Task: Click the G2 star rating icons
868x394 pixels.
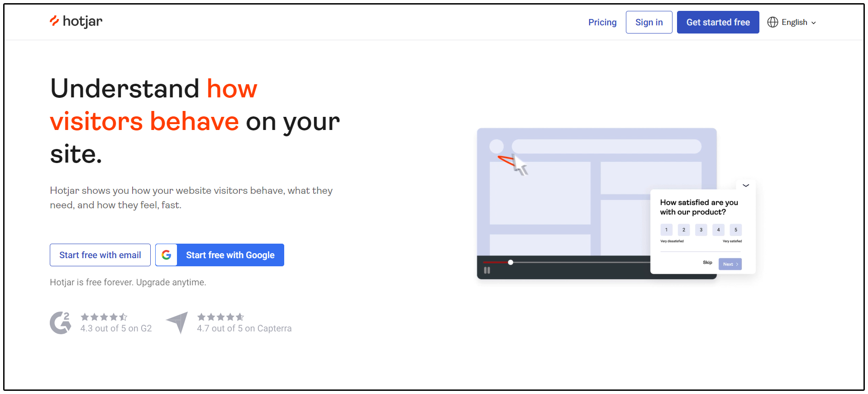Action: (x=104, y=317)
